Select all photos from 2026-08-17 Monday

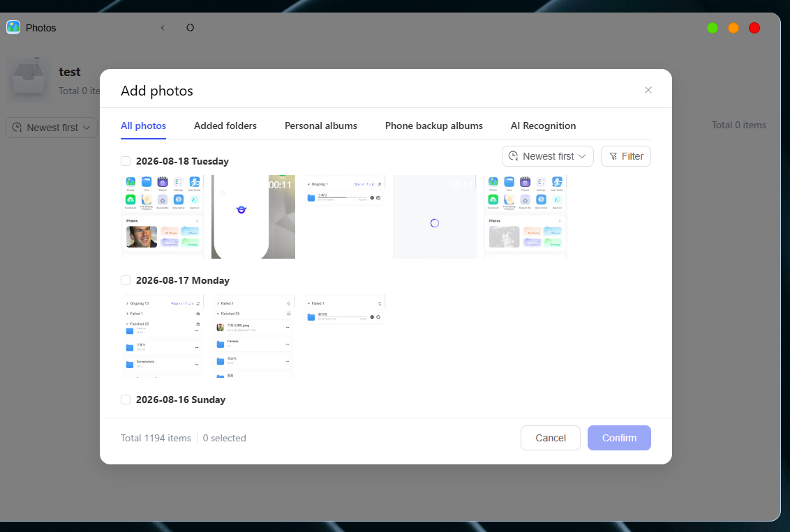pos(126,280)
